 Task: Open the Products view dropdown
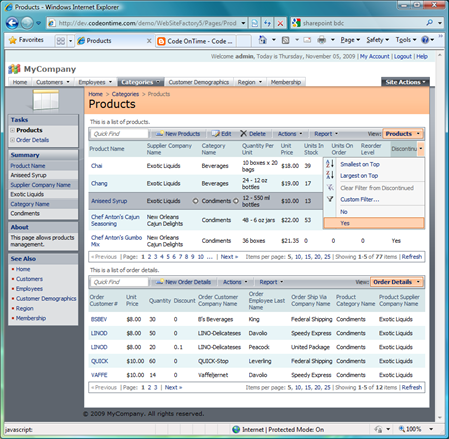pos(403,134)
